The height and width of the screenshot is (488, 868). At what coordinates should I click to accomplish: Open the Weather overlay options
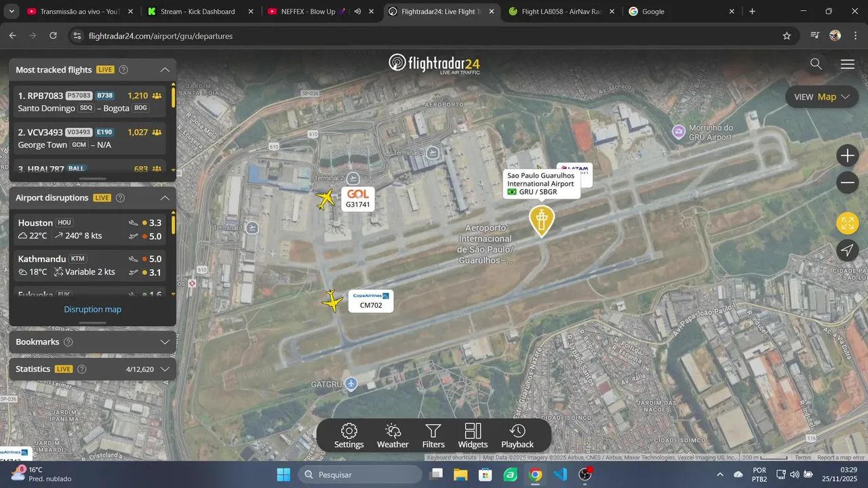point(393,436)
